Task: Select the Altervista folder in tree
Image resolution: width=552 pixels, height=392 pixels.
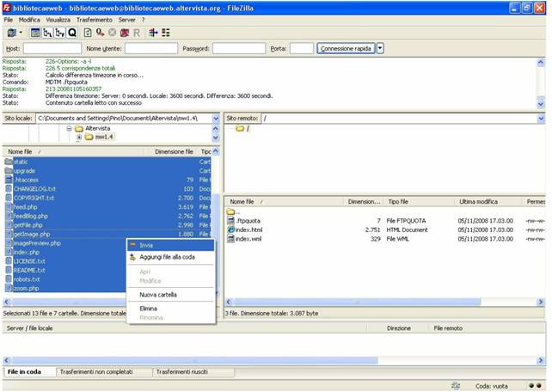Action: [97, 128]
